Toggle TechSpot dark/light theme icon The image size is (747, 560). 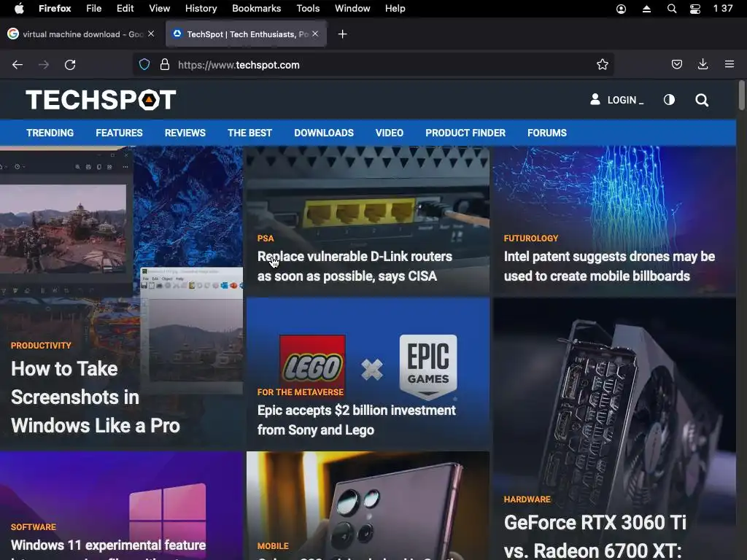click(669, 99)
